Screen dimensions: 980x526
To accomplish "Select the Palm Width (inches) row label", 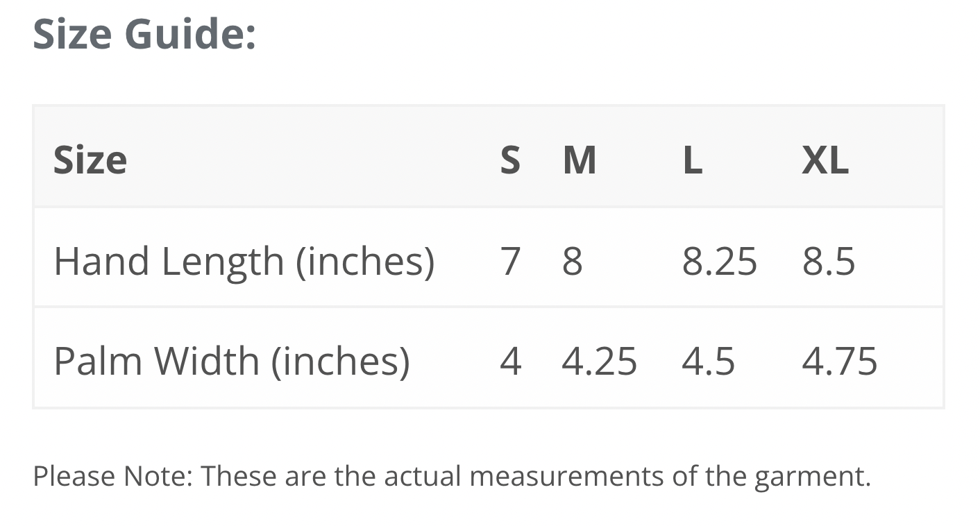I will tap(232, 362).
